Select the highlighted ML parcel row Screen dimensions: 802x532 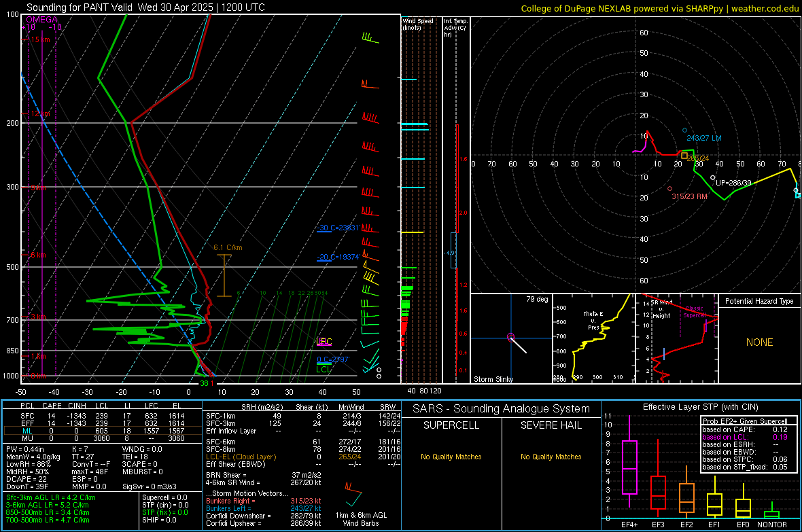[x=102, y=431]
